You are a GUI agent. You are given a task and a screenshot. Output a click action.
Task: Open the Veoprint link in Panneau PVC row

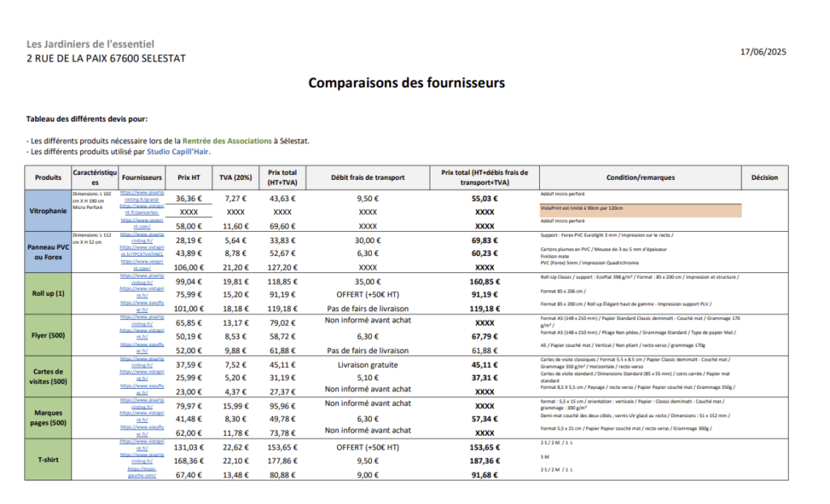pos(142,265)
